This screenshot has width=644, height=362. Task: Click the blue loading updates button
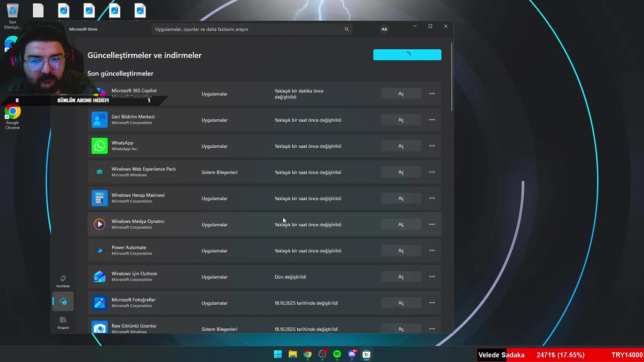pos(407,55)
